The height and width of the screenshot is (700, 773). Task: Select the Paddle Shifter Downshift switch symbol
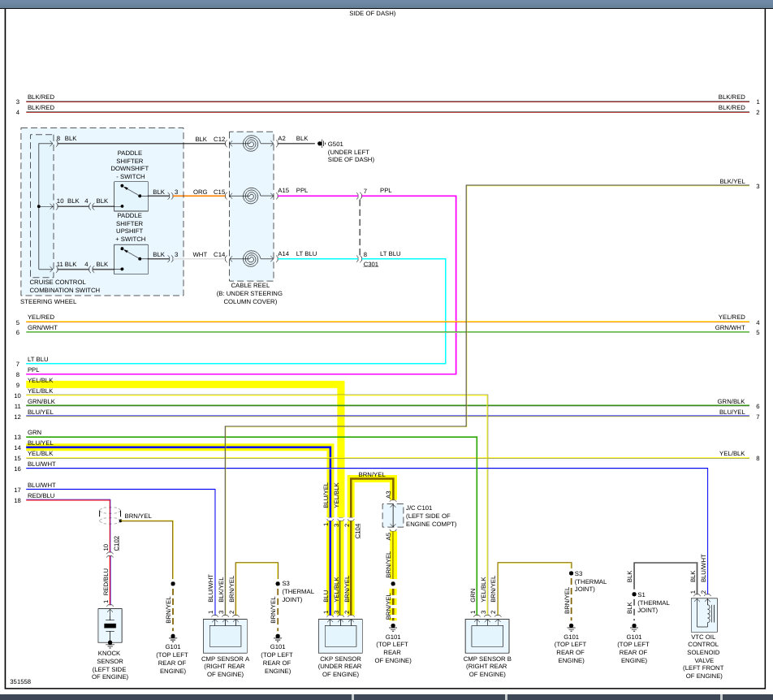pyautogui.click(x=131, y=197)
